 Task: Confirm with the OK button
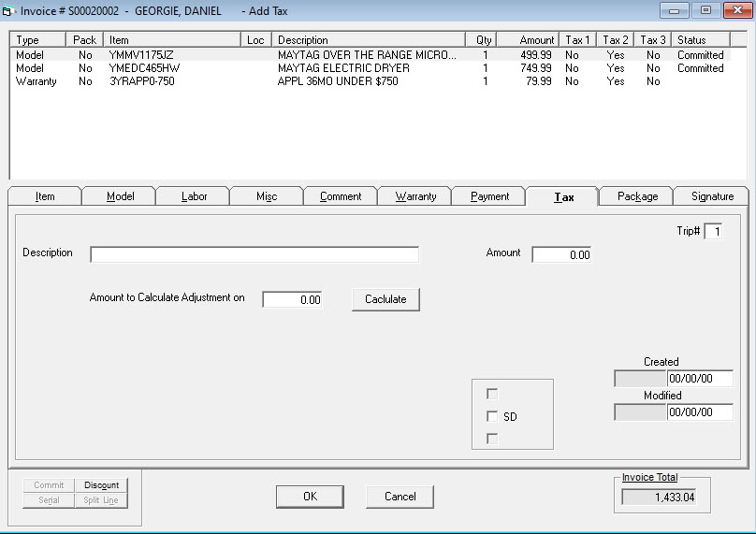tap(310, 497)
